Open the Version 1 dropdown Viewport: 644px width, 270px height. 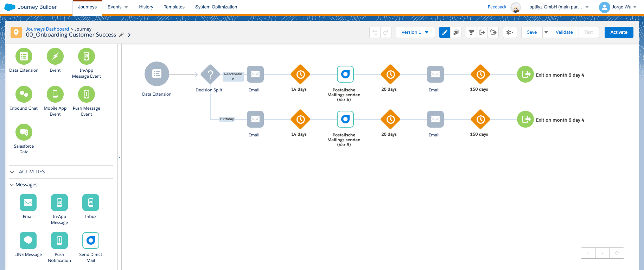415,32
